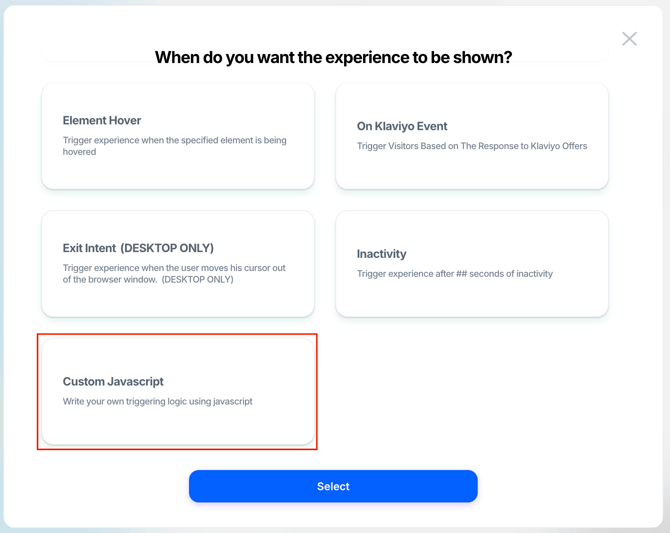Click the 'When do you want' dialog heading
Image resolution: width=670 pixels, height=533 pixels.
click(333, 57)
